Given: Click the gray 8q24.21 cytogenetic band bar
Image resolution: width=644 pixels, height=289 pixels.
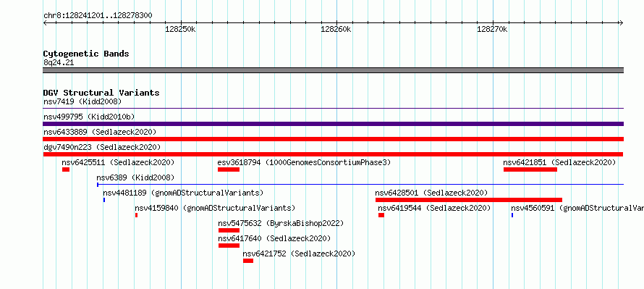Looking at the screenshot, I should tap(334, 70).
